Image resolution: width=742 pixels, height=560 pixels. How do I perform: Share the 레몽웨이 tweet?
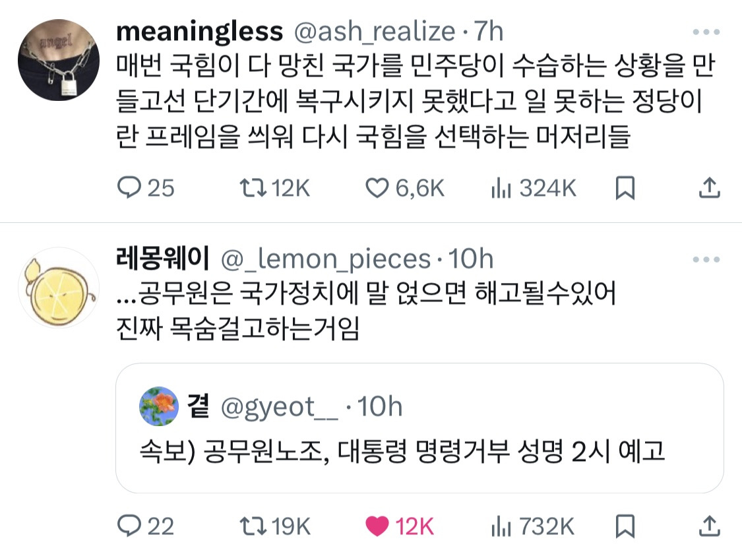(x=708, y=526)
